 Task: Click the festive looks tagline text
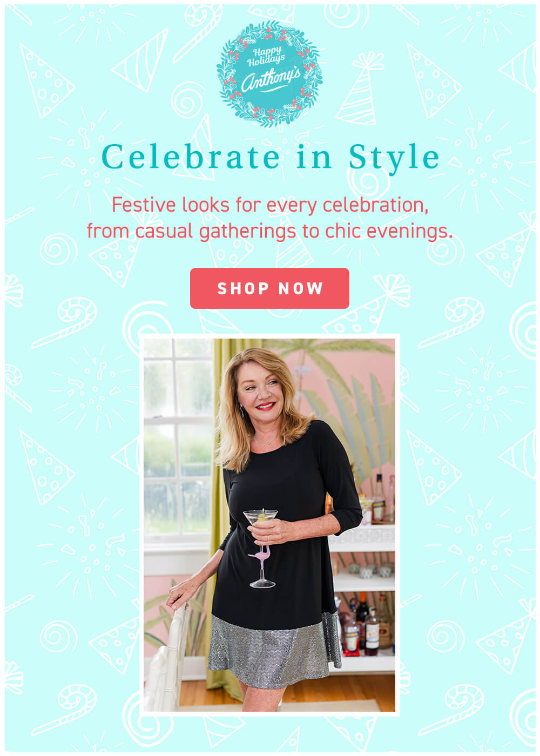[x=270, y=219]
